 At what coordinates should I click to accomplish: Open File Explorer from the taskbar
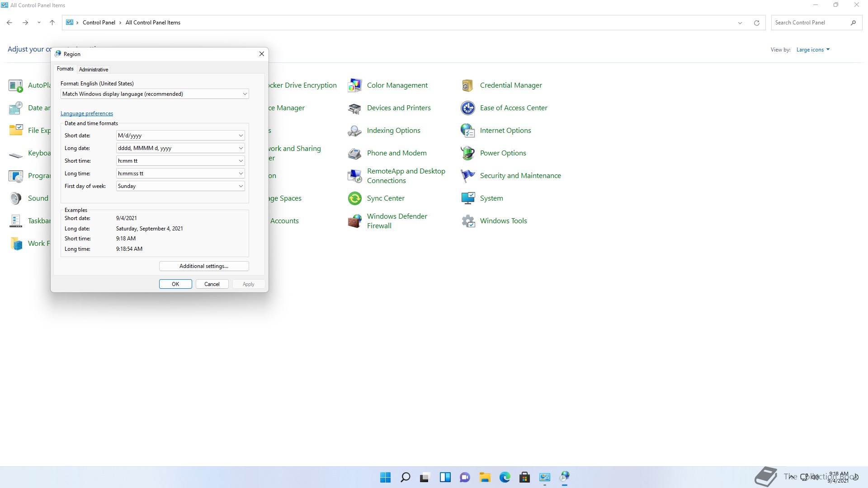click(485, 477)
